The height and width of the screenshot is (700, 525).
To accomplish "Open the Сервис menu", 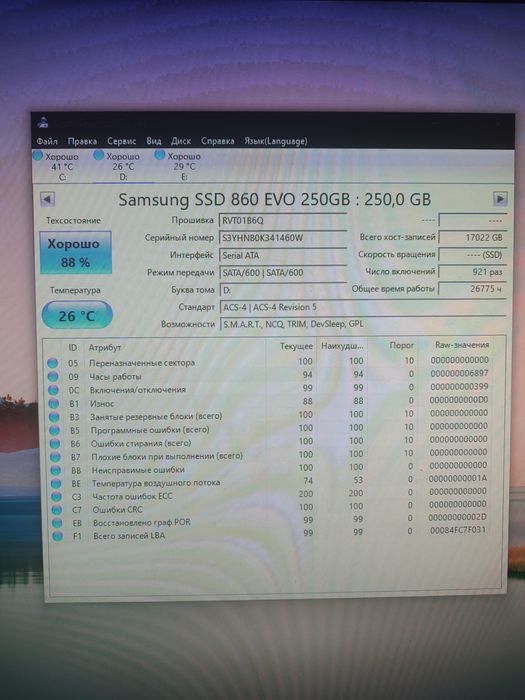I will click(121, 141).
